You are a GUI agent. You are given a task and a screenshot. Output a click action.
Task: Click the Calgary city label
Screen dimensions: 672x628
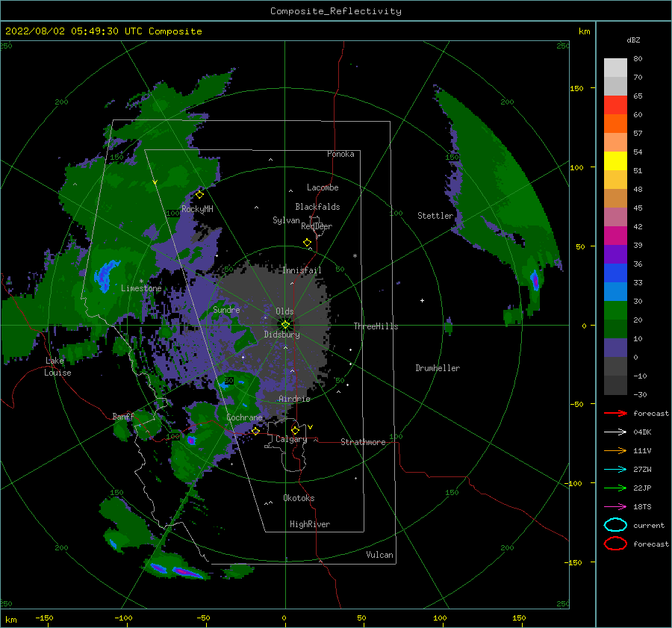[291, 439]
